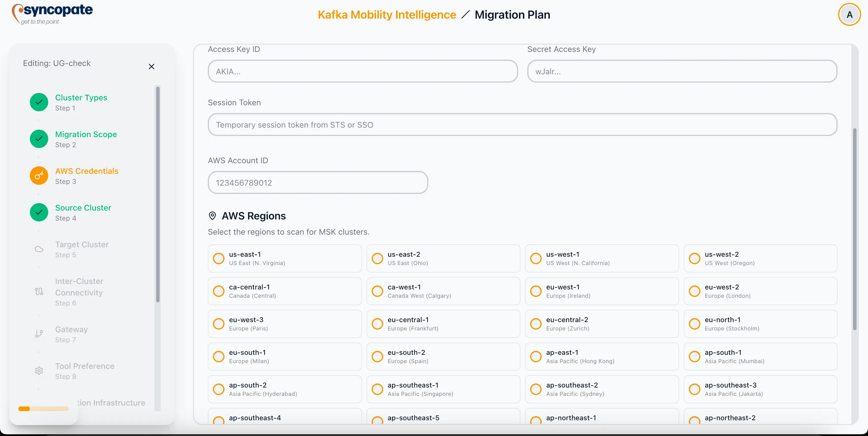
Task: Click the Migration Plan breadcrumb title
Action: click(512, 14)
